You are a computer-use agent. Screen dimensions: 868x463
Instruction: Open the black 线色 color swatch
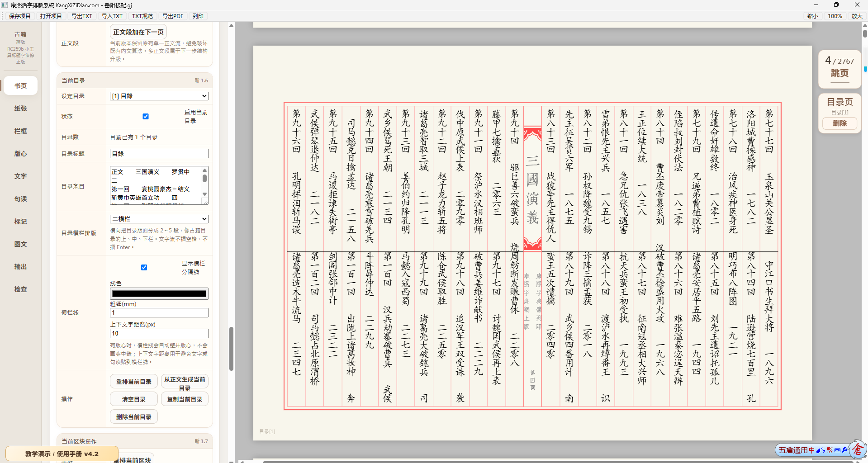(x=159, y=293)
